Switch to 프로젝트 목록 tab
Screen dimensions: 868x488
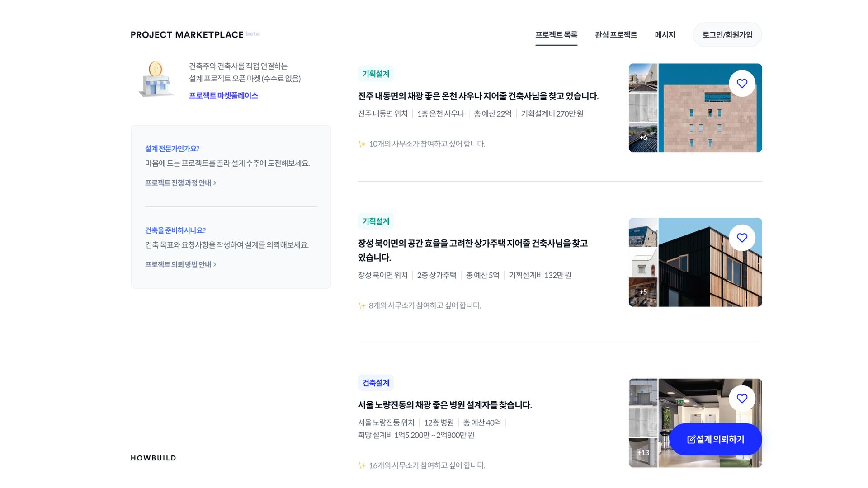click(x=556, y=35)
